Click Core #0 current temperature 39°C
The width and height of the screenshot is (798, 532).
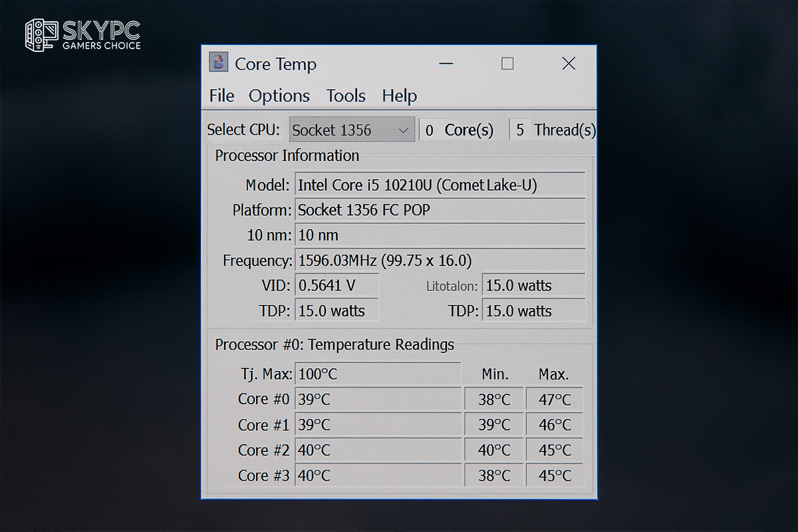pyautogui.click(x=378, y=399)
